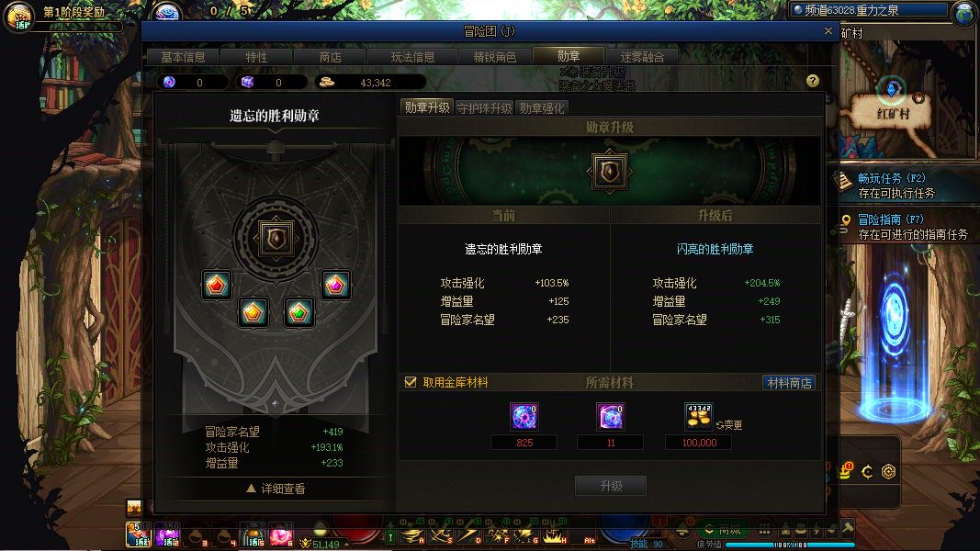Click the gold coin material icon
The height and width of the screenshot is (551, 980).
(x=699, y=417)
